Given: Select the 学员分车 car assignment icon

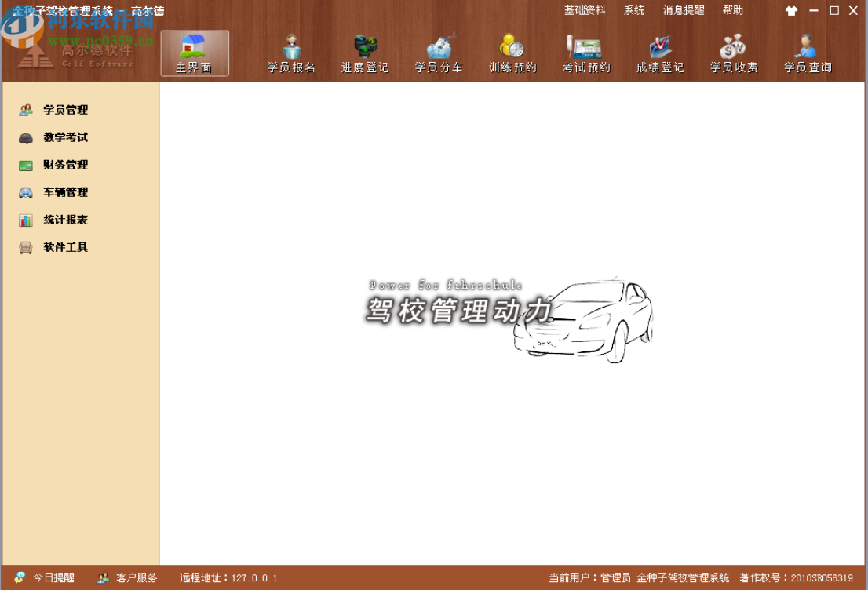Looking at the screenshot, I should [439, 46].
